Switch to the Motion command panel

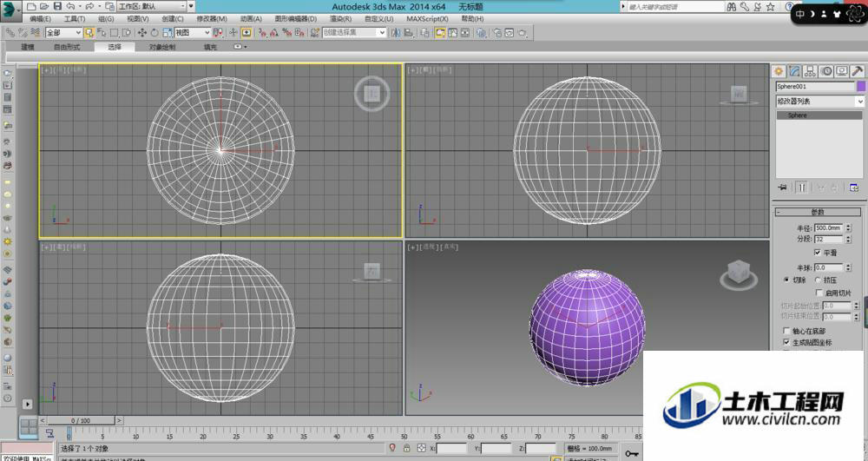click(826, 71)
